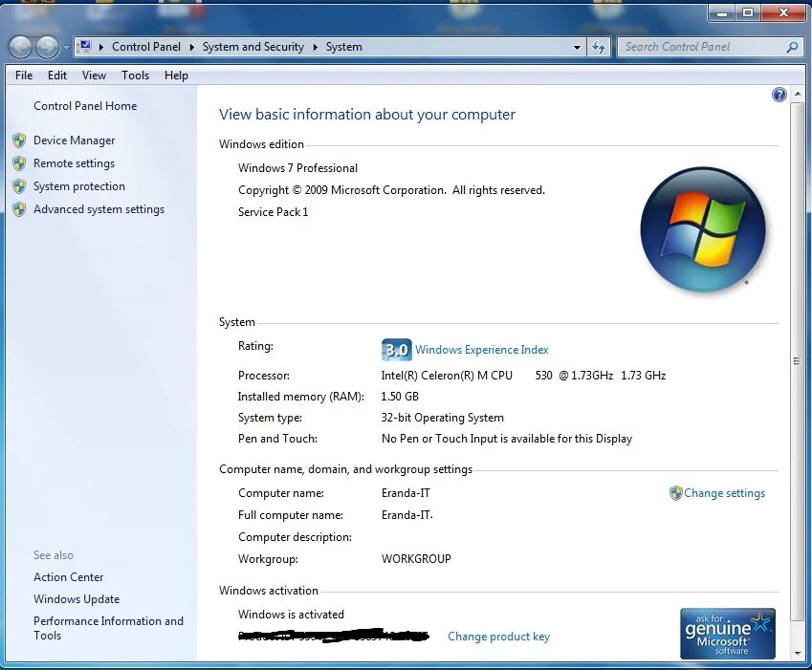812x670 pixels.
Task: Open Advanced system settings link
Action: 99,209
